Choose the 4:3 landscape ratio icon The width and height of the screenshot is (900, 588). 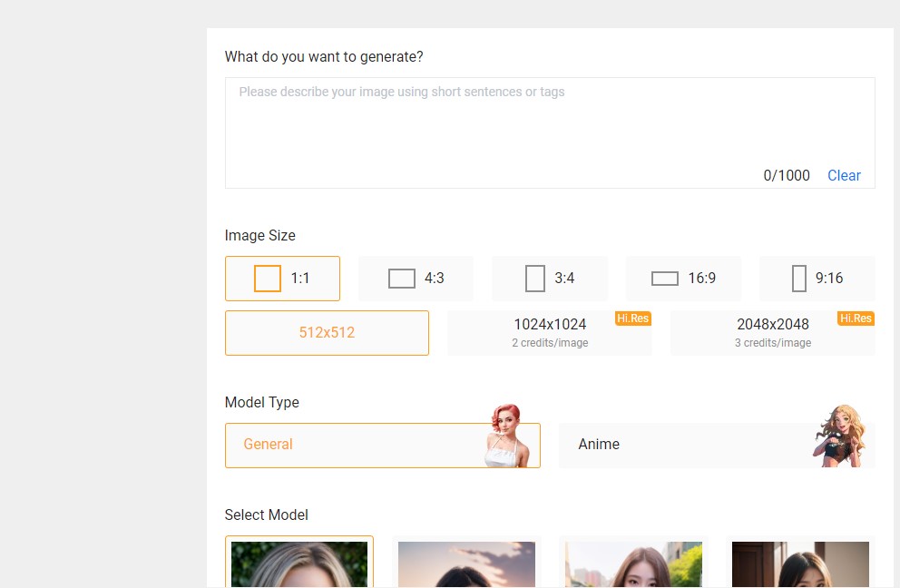pos(402,279)
